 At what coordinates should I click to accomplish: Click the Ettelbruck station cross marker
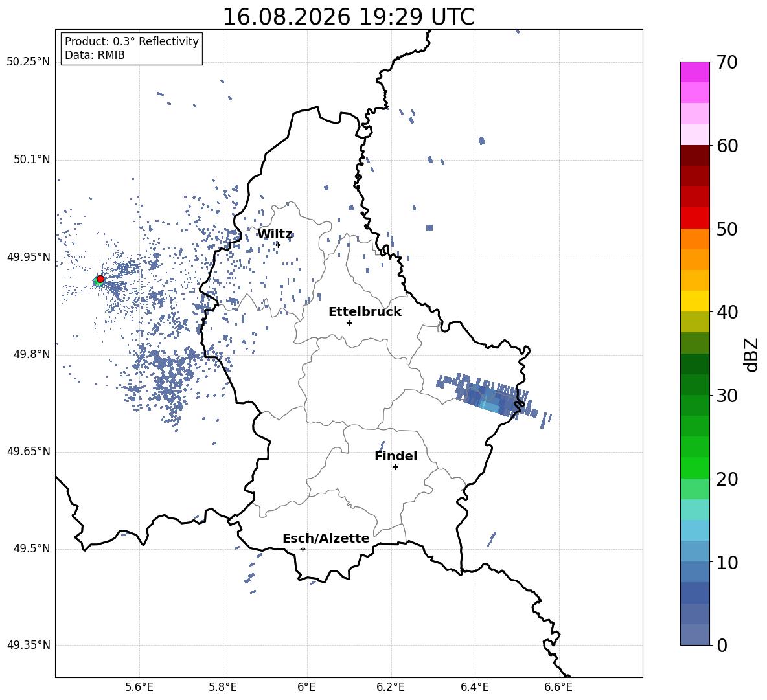tap(349, 322)
